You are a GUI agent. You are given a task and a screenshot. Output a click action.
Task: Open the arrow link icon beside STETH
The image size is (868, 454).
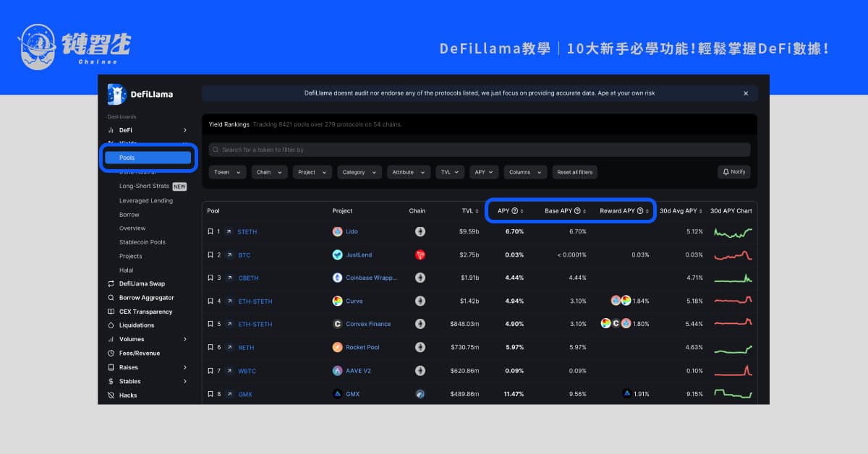229,232
